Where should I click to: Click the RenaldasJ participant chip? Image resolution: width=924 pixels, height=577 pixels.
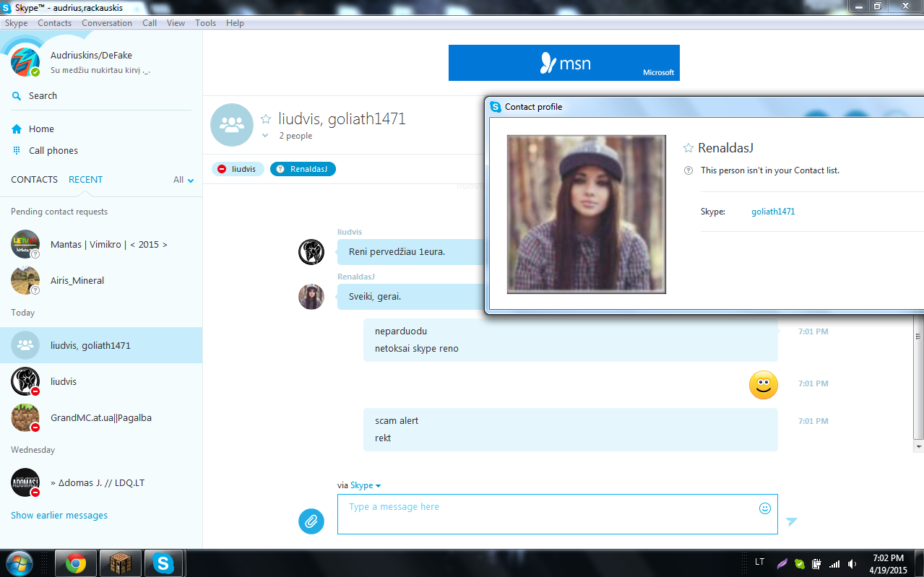coord(303,169)
